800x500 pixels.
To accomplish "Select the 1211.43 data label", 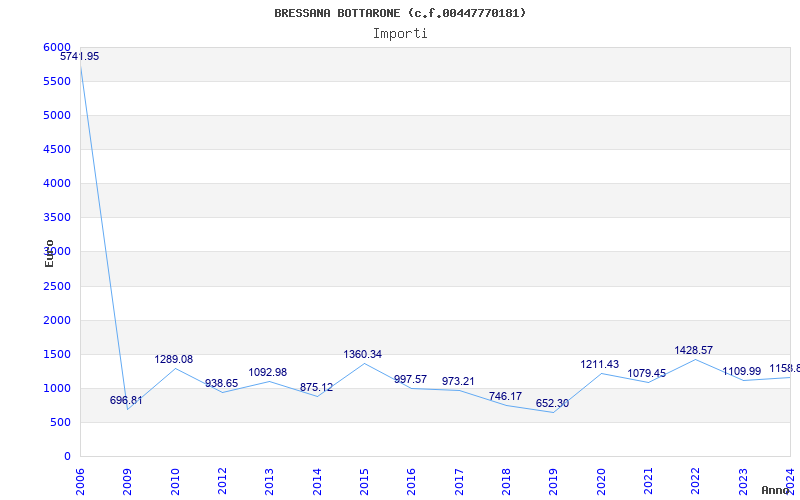I will (x=599, y=365).
